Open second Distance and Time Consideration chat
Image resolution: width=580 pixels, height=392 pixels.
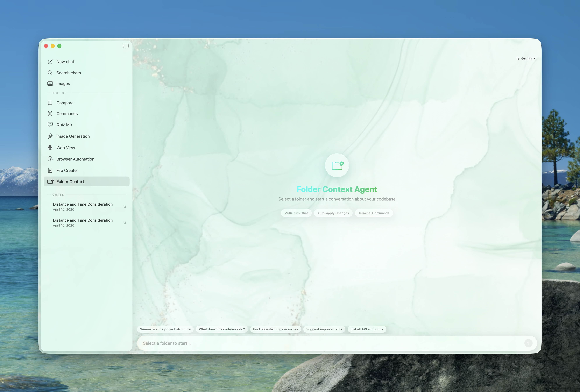point(87,223)
